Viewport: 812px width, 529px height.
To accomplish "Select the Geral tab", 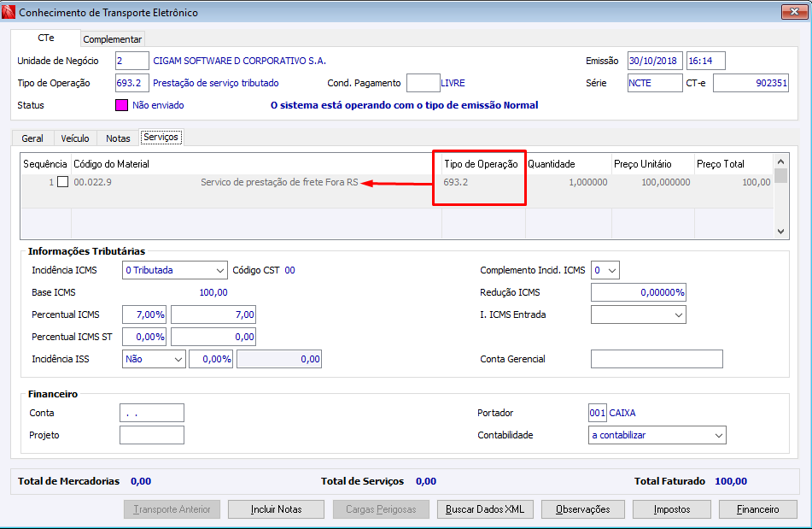I will (x=32, y=138).
